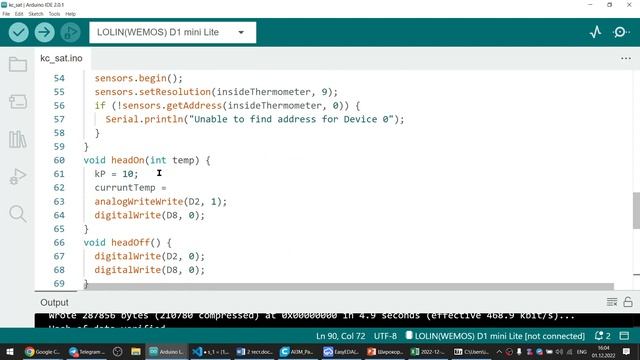Select the kc_sat.ino editor tab

click(x=61, y=58)
